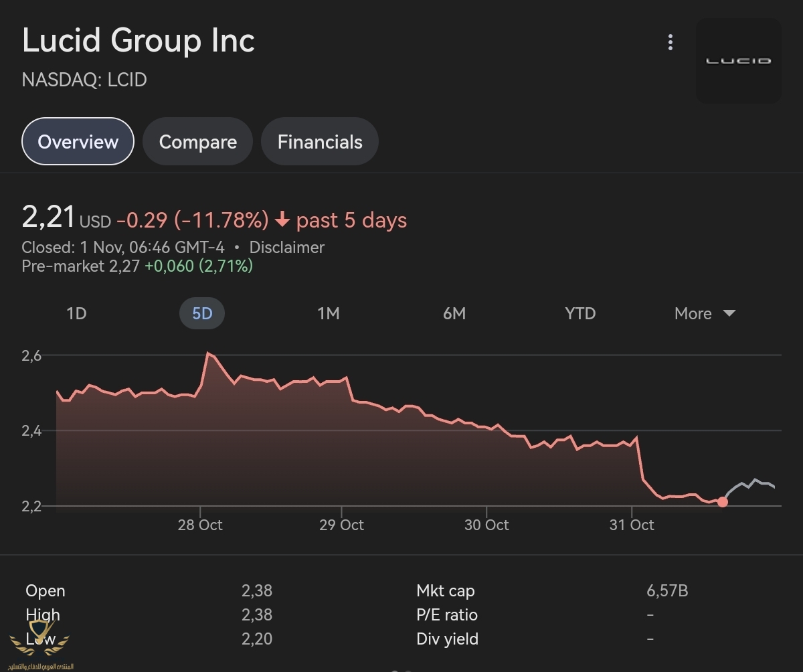Click the red down arrow beside past 5 days
Viewport: 803px width, 672px height.
pyautogui.click(x=282, y=220)
